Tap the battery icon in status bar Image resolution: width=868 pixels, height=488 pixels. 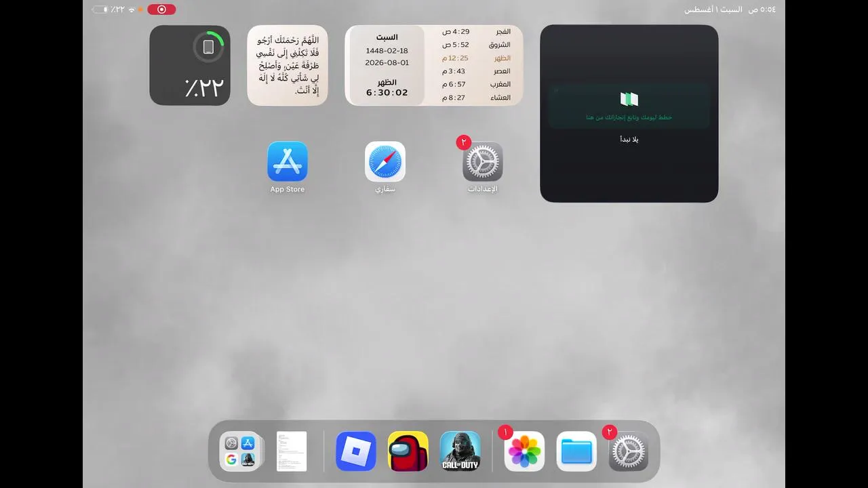click(100, 9)
